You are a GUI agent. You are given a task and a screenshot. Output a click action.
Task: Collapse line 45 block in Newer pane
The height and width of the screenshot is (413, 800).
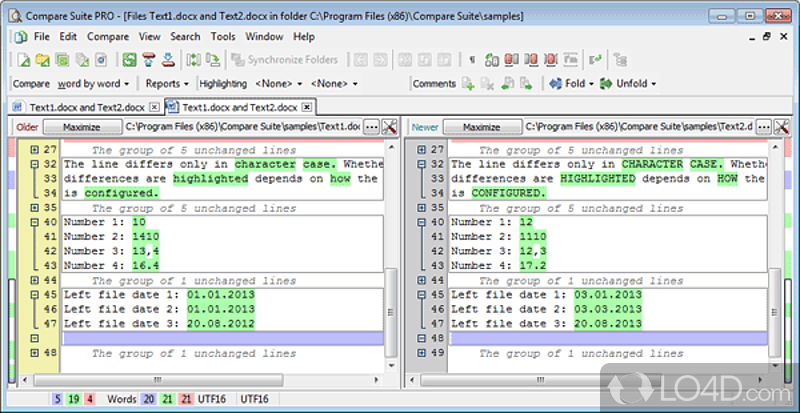click(422, 295)
